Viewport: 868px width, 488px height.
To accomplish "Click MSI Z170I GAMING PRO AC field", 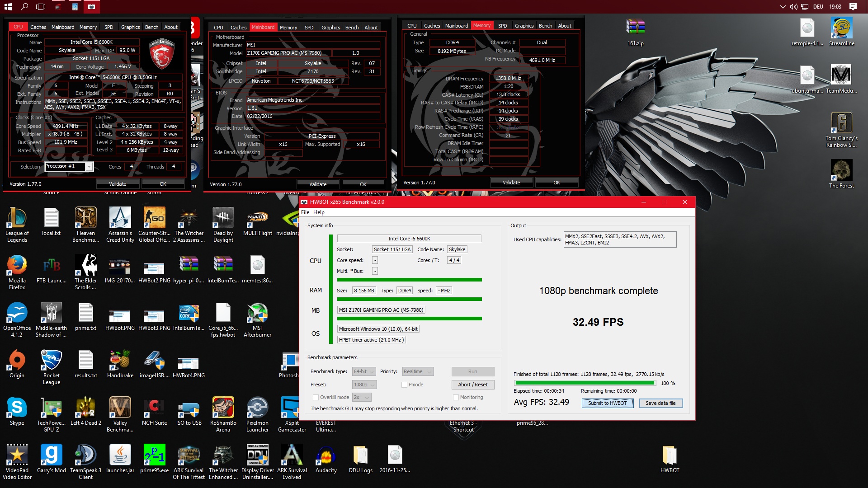I will coord(381,310).
